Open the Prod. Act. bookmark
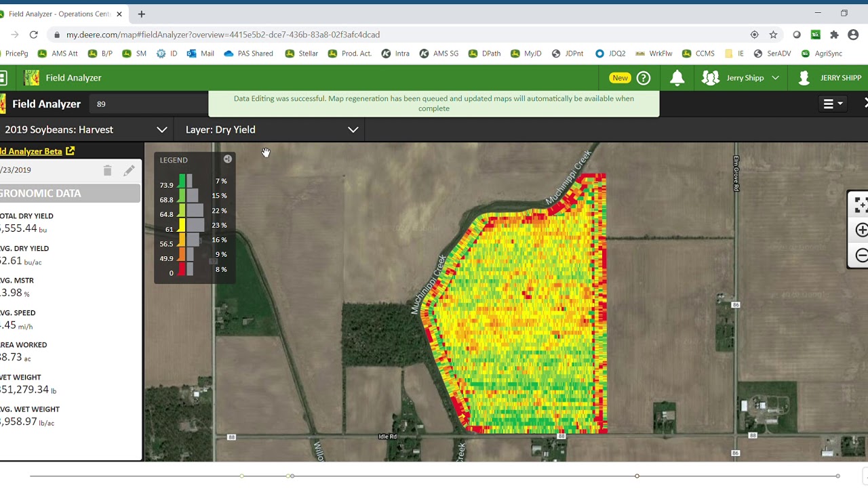Viewport: 868px width, 488px height. (x=349, y=54)
